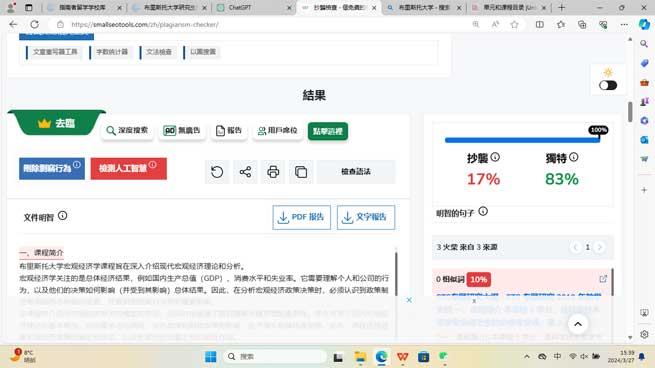
Task: Click the red 10% similarity badge
Action: 479,279
